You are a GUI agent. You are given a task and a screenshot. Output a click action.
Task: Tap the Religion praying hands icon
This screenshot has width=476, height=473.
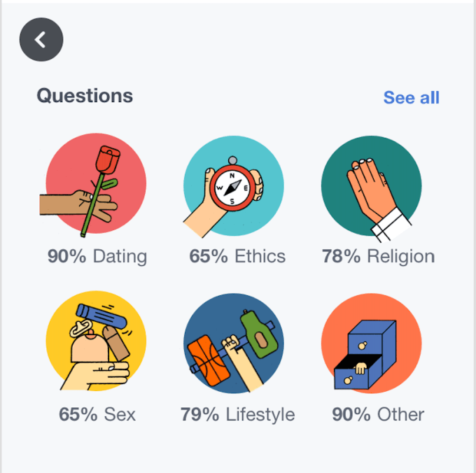(x=371, y=184)
